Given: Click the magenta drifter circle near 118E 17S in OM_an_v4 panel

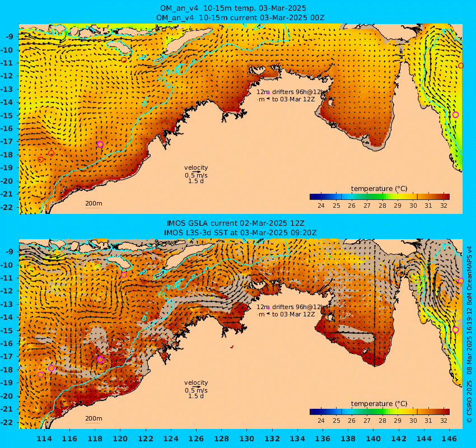Looking at the screenshot, I should point(100,144).
